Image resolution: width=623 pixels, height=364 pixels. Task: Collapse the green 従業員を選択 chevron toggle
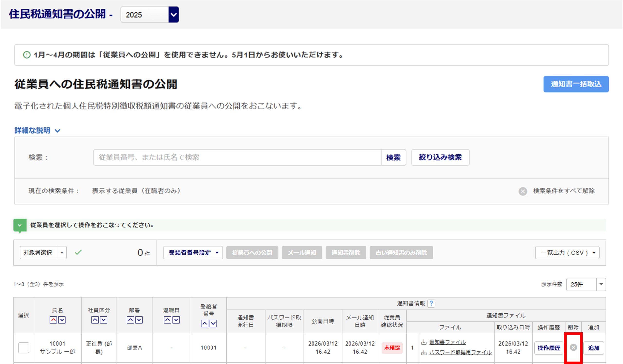pyautogui.click(x=20, y=225)
